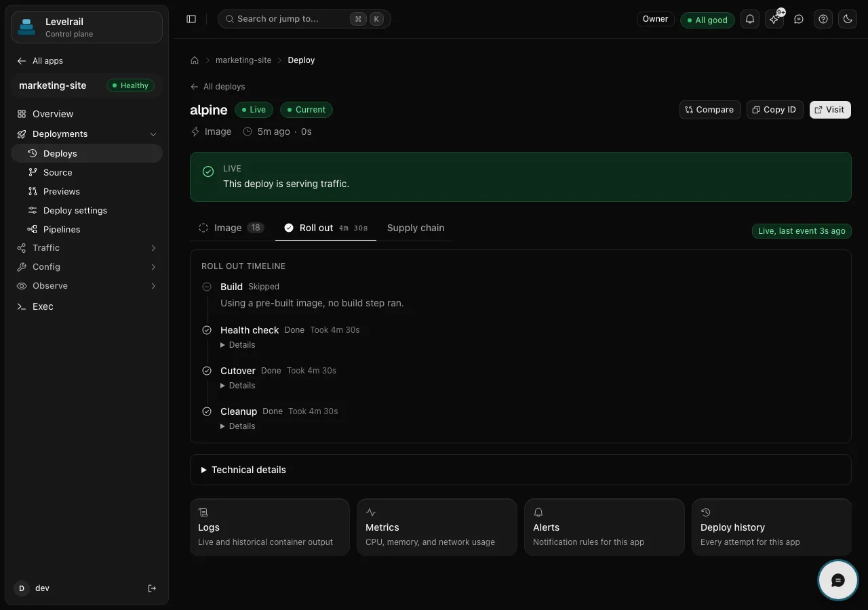Click the sign out icon next to dev
This screenshot has width=868, height=610.
pos(152,588)
